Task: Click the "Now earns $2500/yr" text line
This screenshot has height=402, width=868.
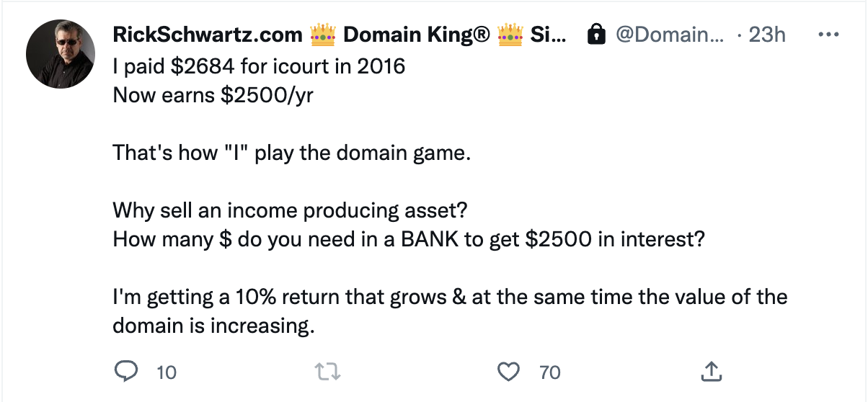Action: click(213, 95)
